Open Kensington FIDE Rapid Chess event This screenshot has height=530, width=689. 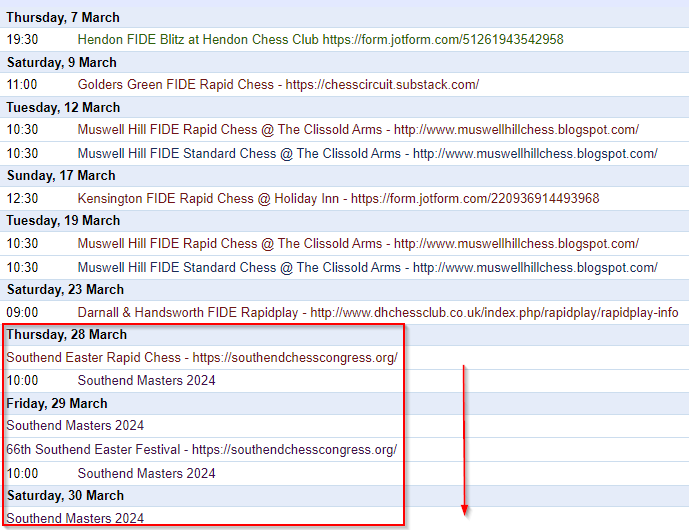point(338,198)
